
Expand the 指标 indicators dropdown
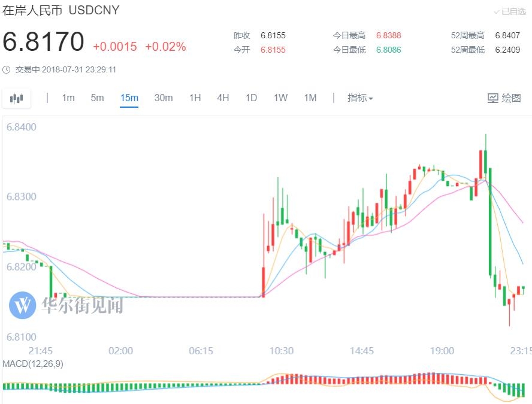[x=360, y=98]
